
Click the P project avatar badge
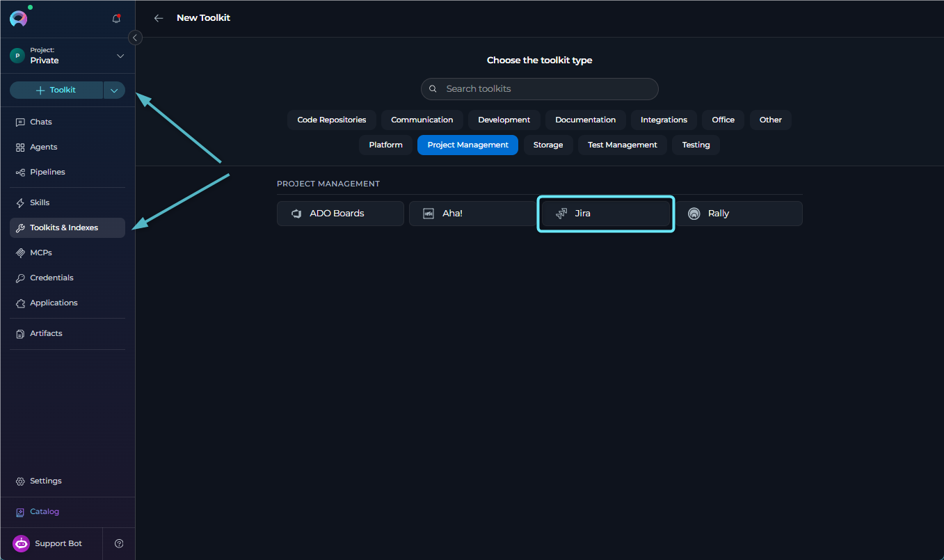(17, 56)
